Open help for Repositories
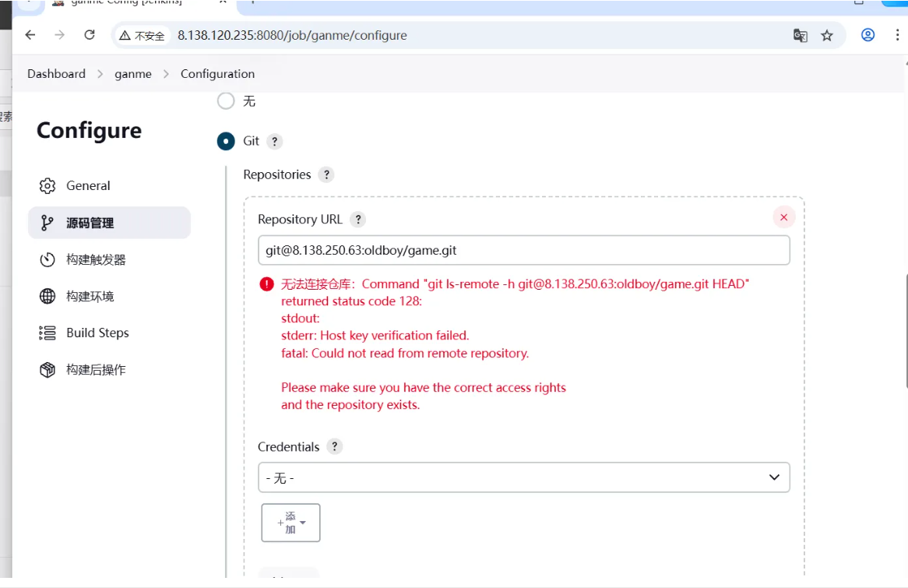 (326, 175)
